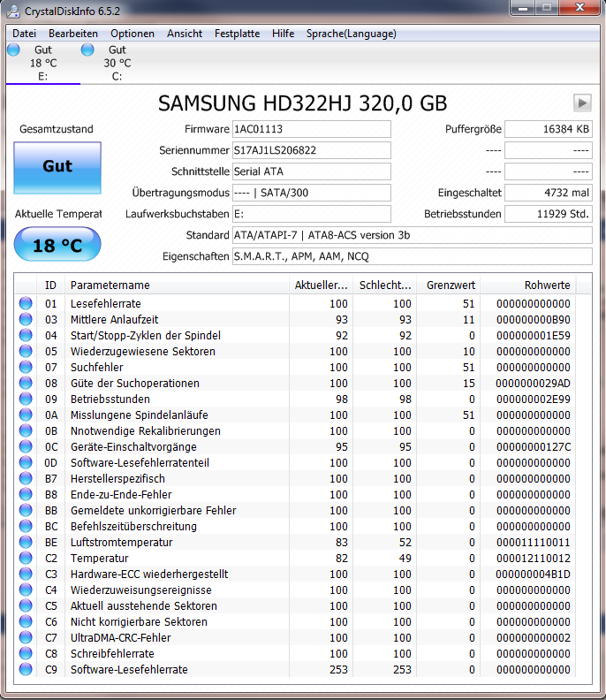Select the UltraDMA-CRC-Fehler parameter name

point(120,638)
